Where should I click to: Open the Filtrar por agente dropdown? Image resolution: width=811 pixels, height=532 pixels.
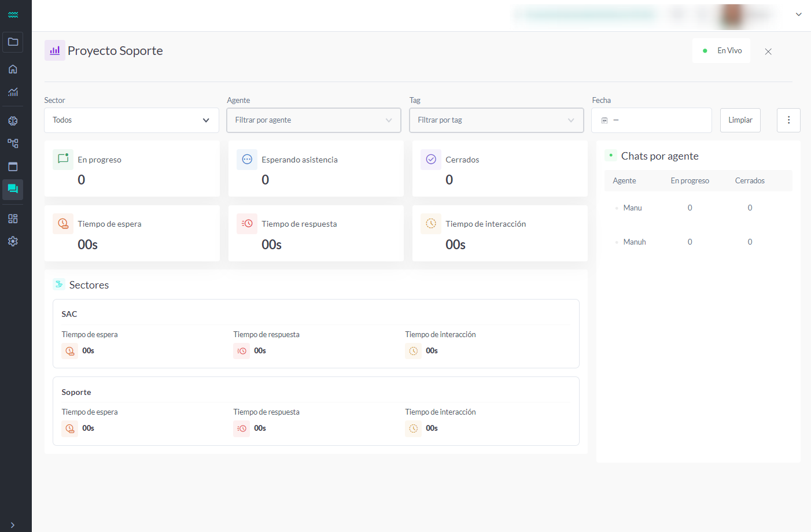click(x=314, y=120)
